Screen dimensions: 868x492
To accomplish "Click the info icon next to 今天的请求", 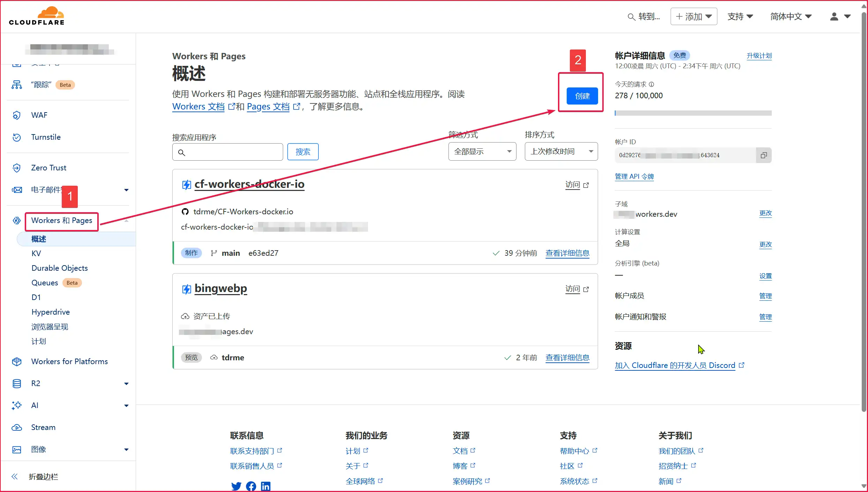I will pos(651,84).
